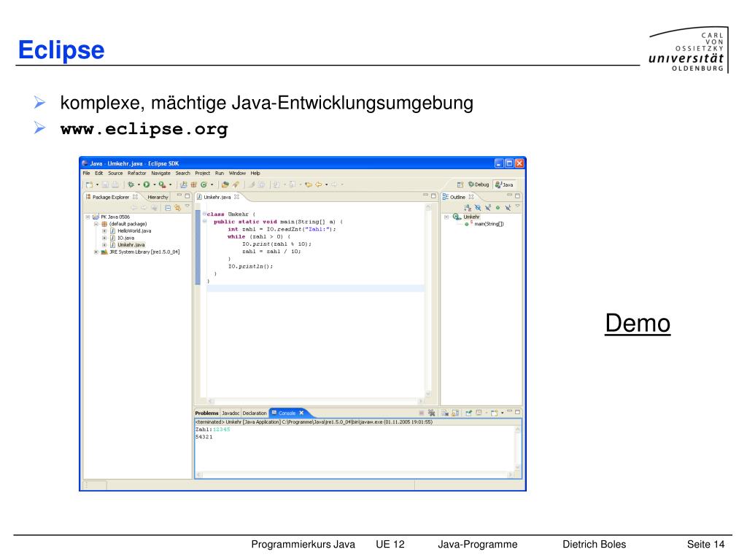Collapse the Umkehr class in Outline

tap(446, 217)
